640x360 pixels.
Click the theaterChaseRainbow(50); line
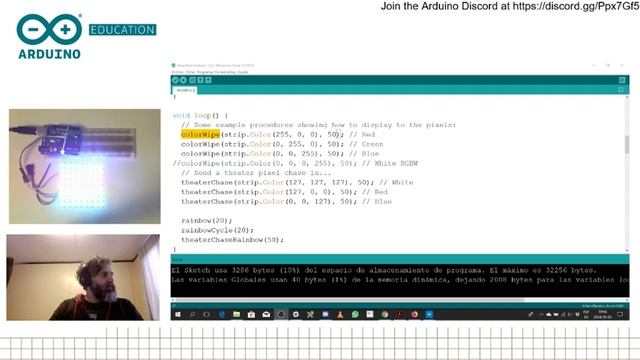point(232,240)
